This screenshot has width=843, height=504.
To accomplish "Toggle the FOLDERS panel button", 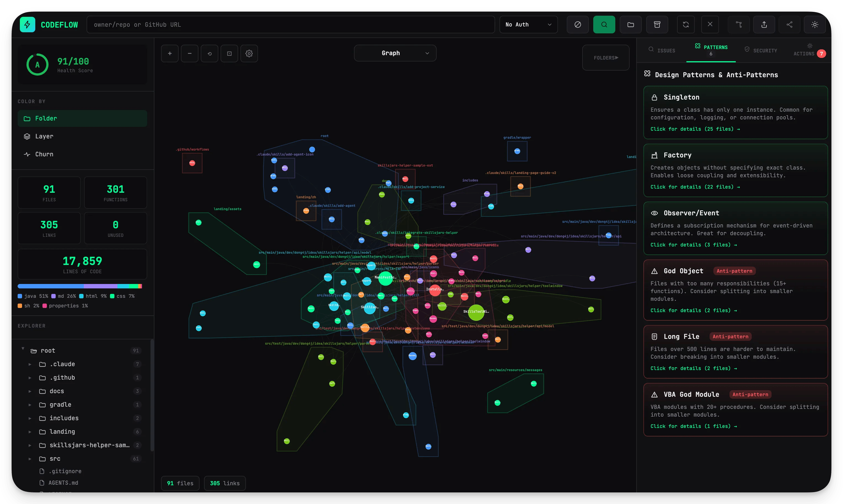I will [606, 58].
